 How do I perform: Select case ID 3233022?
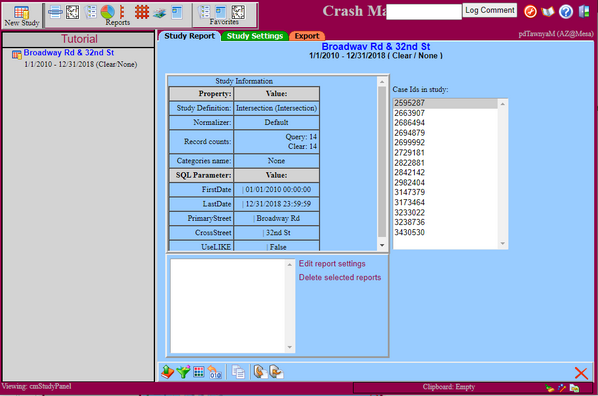click(445, 212)
